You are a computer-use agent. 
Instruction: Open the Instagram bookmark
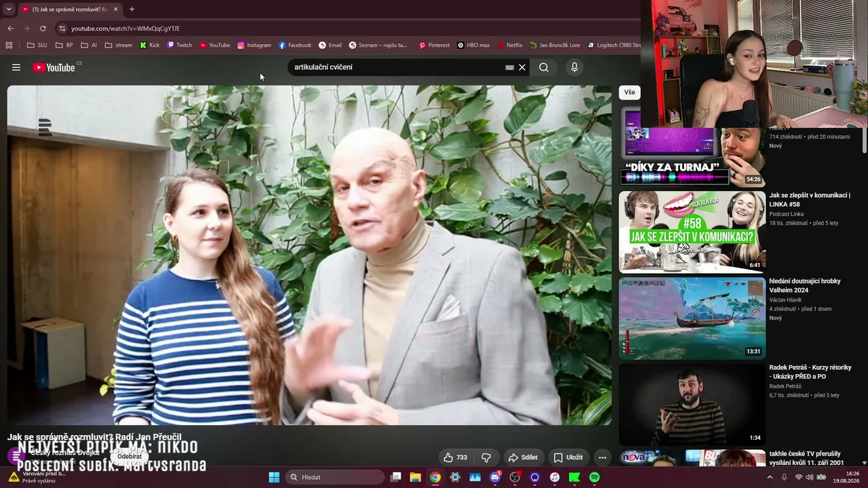point(254,45)
